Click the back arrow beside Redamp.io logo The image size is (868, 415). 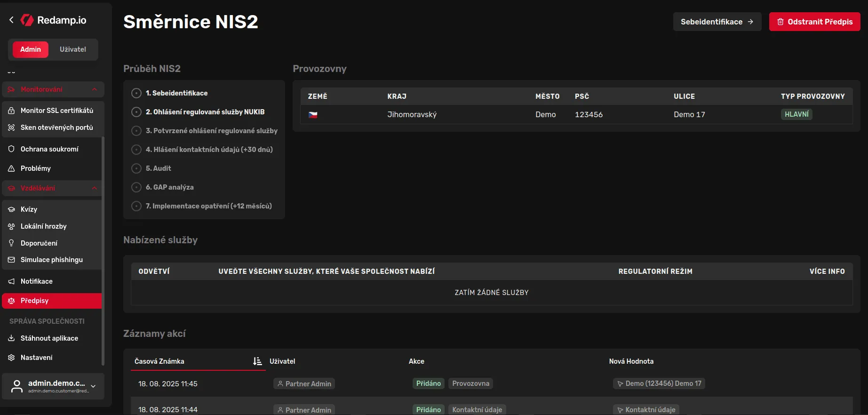[11, 20]
